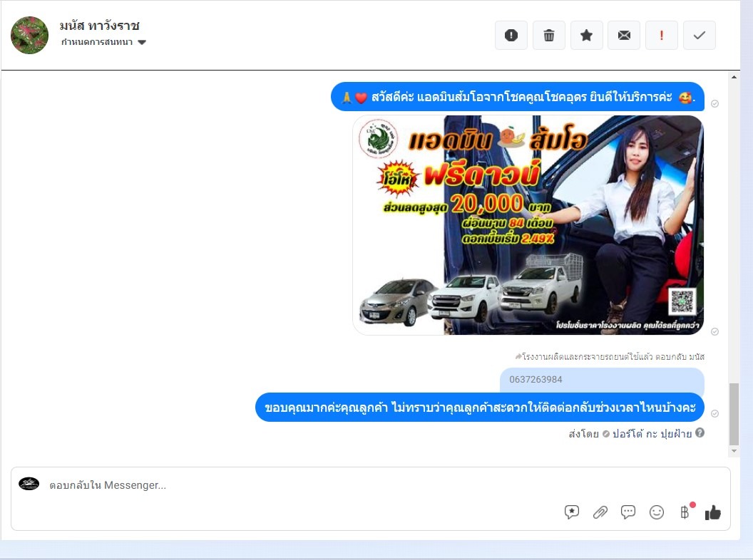Click the baht payment request icon
This screenshot has height=560, width=753.
pos(685,512)
